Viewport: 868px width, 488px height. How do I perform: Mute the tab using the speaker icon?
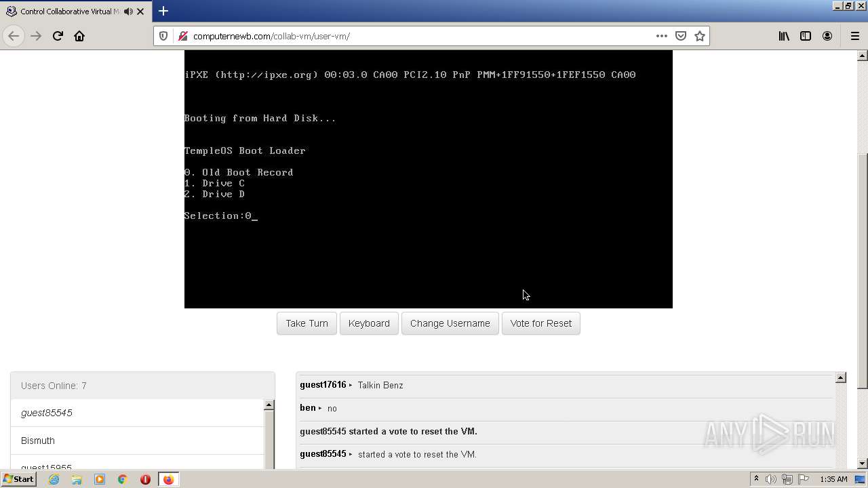point(128,12)
